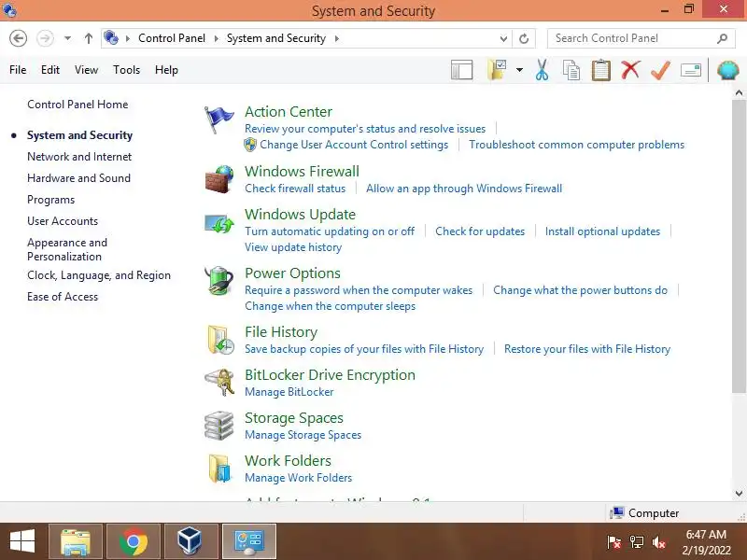This screenshot has height=560, width=747.
Task: Click the forward navigation arrow
Action: tap(45, 38)
